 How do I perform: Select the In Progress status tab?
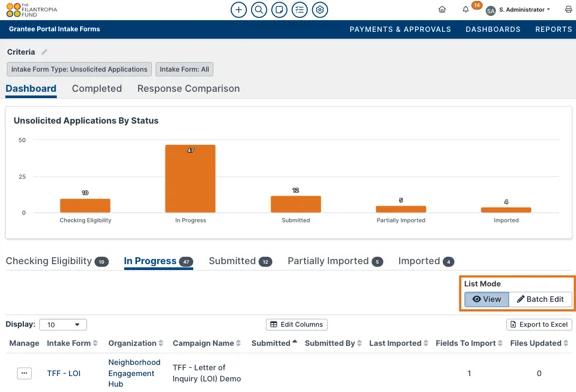158,261
